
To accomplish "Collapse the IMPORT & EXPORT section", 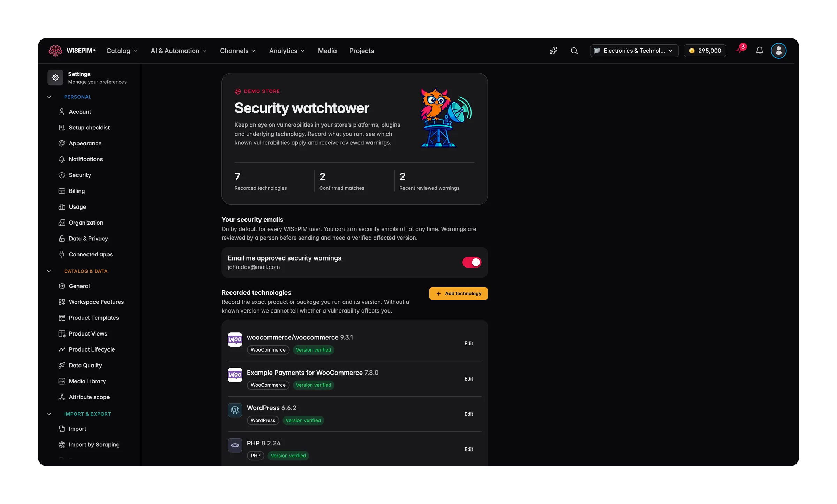I will [49, 414].
